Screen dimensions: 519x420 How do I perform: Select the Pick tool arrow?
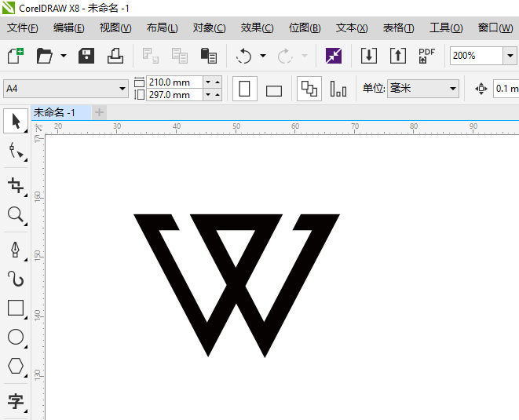(16, 121)
